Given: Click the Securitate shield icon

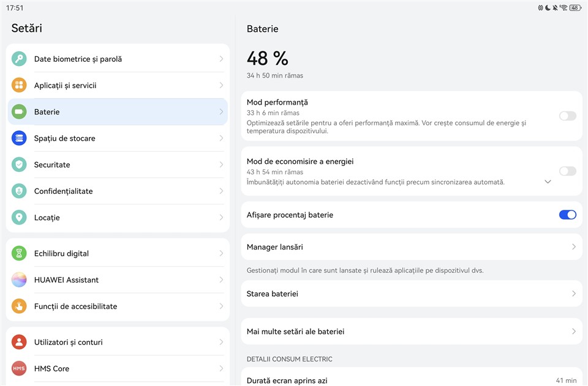Looking at the screenshot, I should (x=19, y=165).
